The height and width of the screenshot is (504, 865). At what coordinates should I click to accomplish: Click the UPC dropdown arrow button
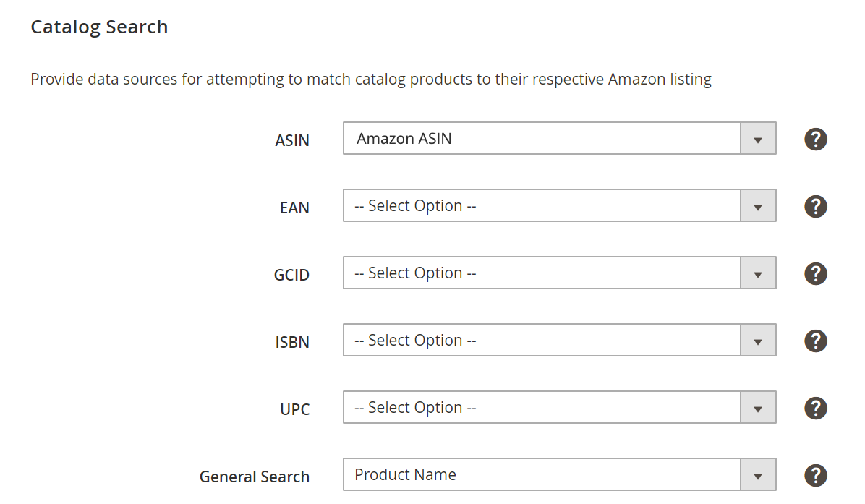pyautogui.click(x=758, y=408)
